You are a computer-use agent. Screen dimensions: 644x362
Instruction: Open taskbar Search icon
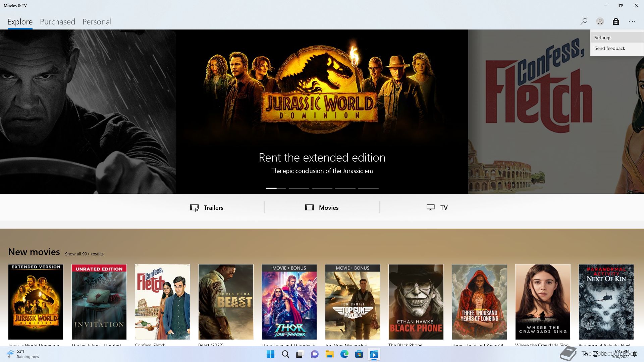pyautogui.click(x=285, y=354)
